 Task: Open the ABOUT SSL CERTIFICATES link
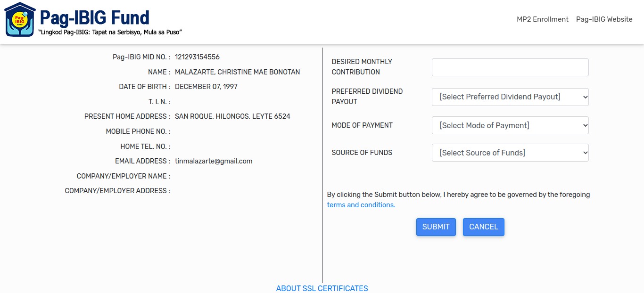pos(322,288)
